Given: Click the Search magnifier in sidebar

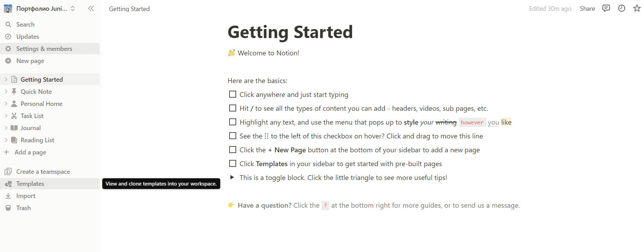Looking at the screenshot, I should click(8, 25).
